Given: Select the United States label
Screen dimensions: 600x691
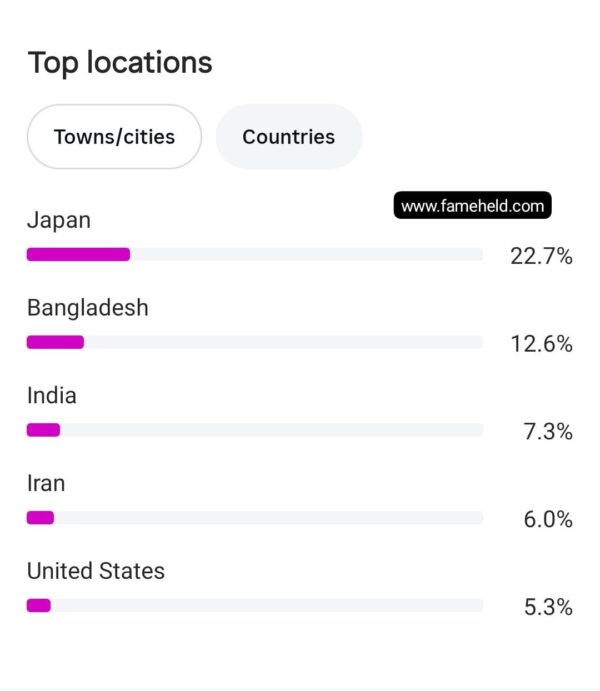Looking at the screenshot, I should [96, 571].
